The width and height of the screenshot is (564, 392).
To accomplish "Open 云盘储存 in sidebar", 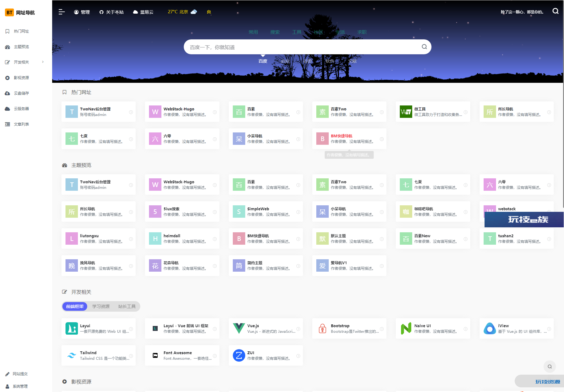I will click(21, 93).
